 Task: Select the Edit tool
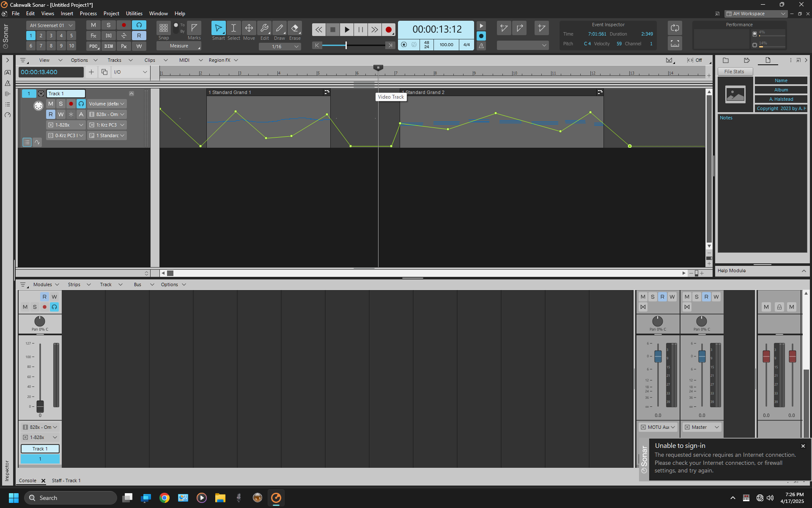[264, 28]
